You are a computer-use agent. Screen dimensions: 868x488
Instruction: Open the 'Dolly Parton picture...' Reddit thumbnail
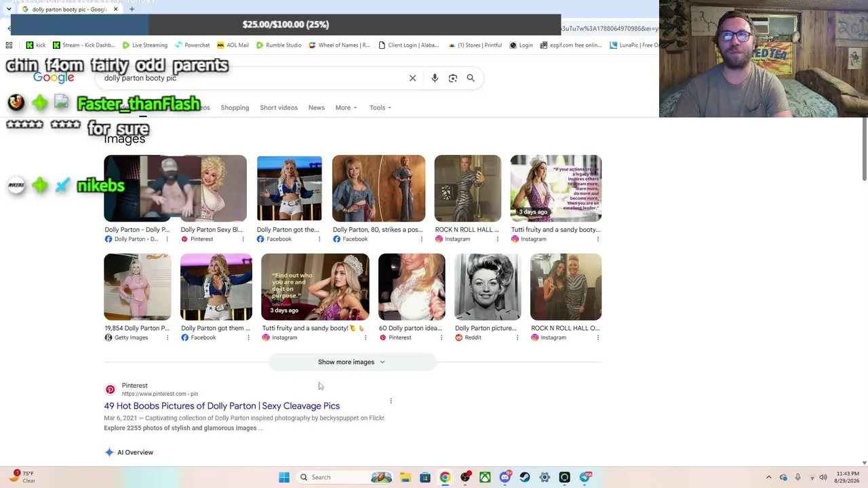coord(488,287)
